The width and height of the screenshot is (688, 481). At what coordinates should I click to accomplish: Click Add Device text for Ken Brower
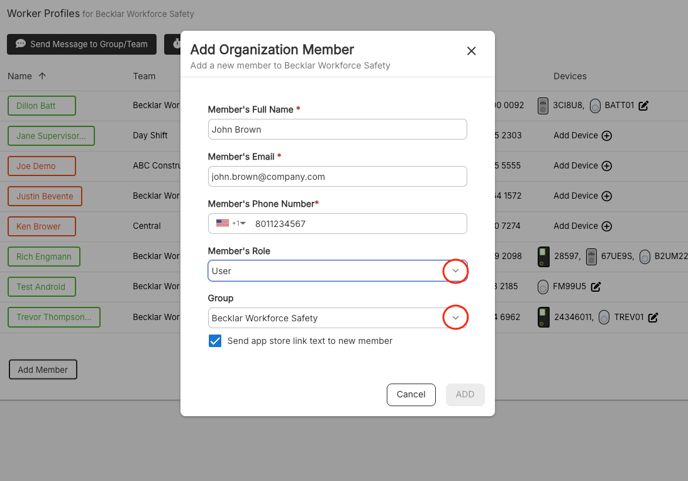point(576,226)
